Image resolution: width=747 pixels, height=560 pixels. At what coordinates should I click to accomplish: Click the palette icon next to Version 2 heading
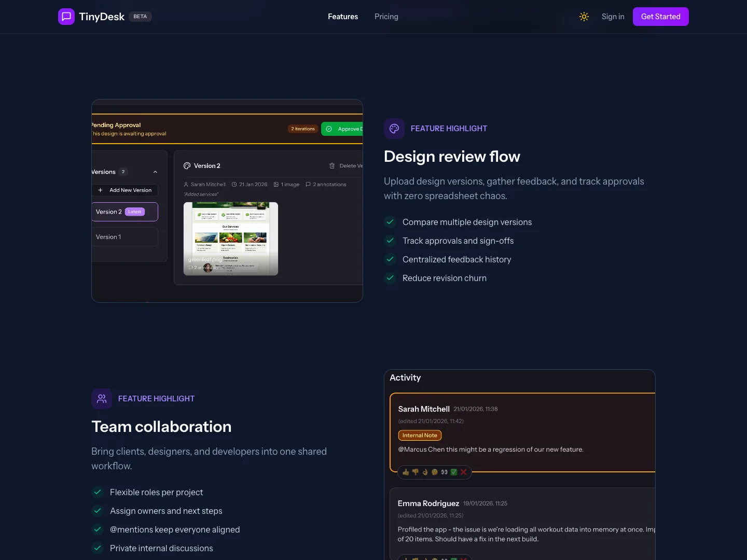click(x=187, y=166)
